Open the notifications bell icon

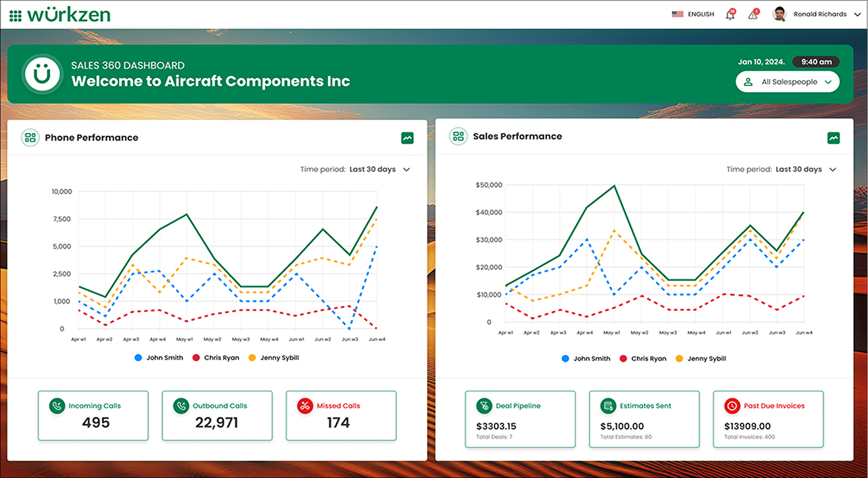tap(730, 15)
